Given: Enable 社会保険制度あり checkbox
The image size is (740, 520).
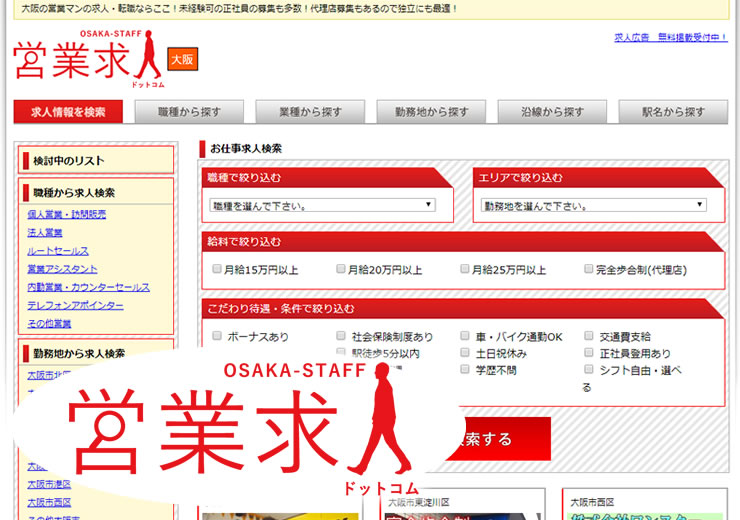Looking at the screenshot, I should pos(341,336).
